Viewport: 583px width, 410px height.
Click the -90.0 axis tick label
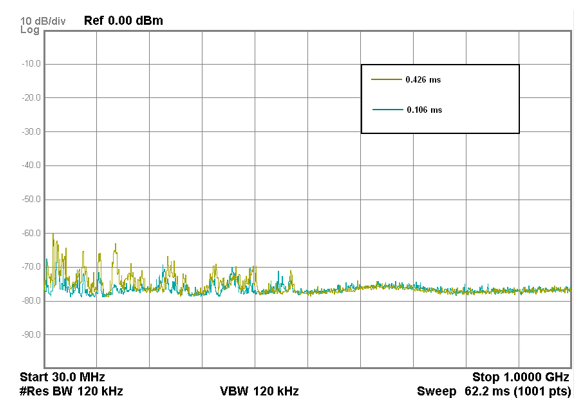(x=31, y=335)
